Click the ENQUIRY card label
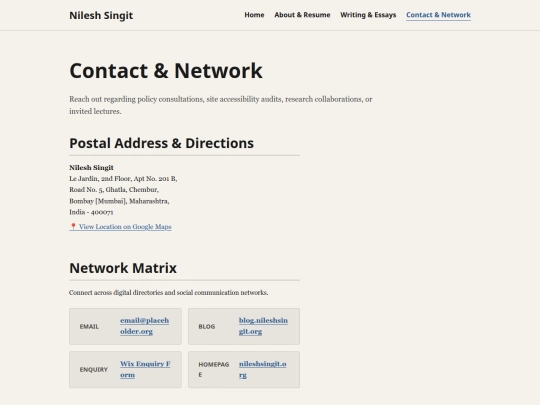The width and height of the screenshot is (540, 405). tap(94, 370)
